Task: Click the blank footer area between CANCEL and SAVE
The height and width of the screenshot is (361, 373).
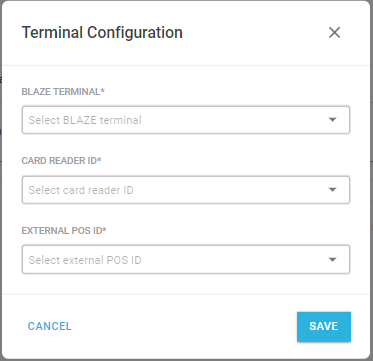Action: coord(184,327)
